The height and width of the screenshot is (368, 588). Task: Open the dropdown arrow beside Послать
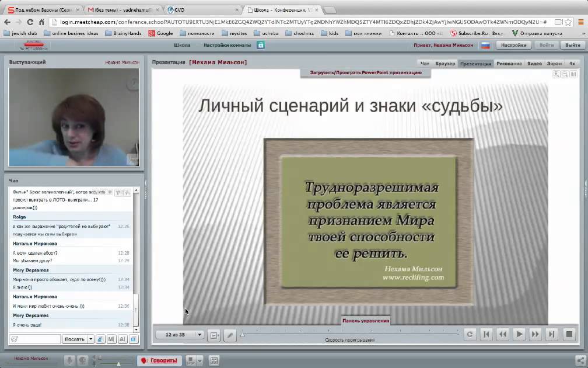tap(90, 339)
